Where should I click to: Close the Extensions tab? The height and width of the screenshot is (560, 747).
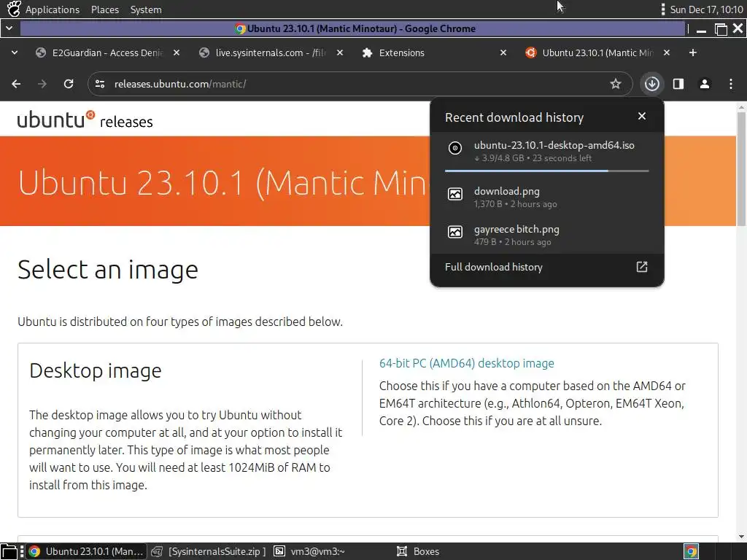(503, 52)
